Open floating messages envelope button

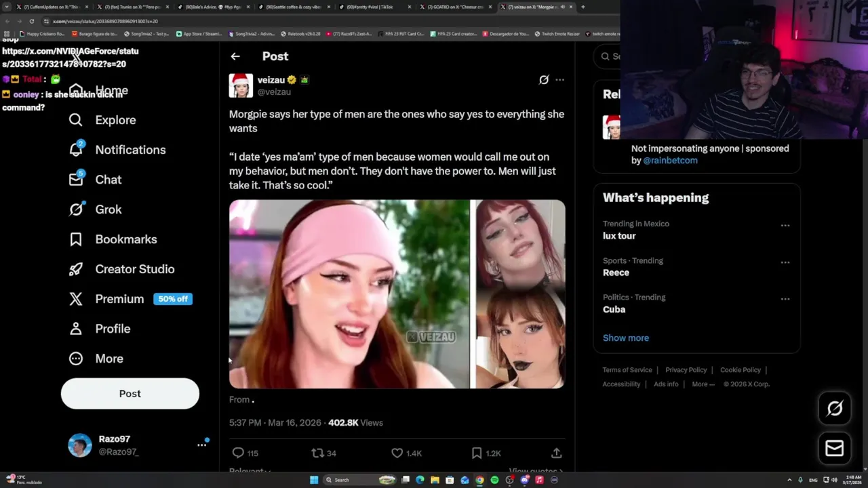(835, 449)
